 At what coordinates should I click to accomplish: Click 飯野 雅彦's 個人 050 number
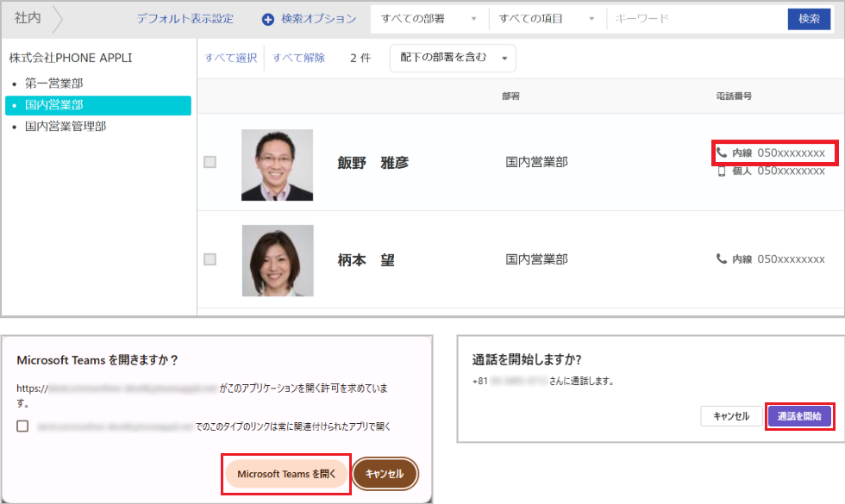(792, 171)
